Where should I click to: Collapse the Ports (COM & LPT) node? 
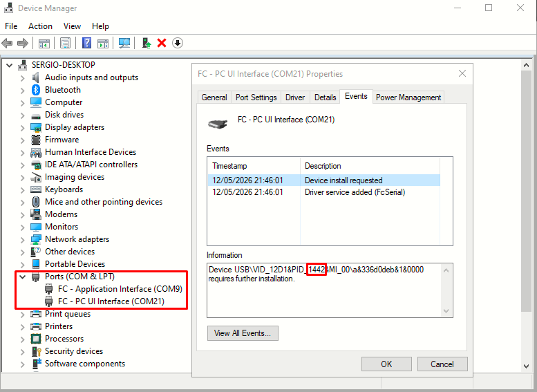point(23,277)
